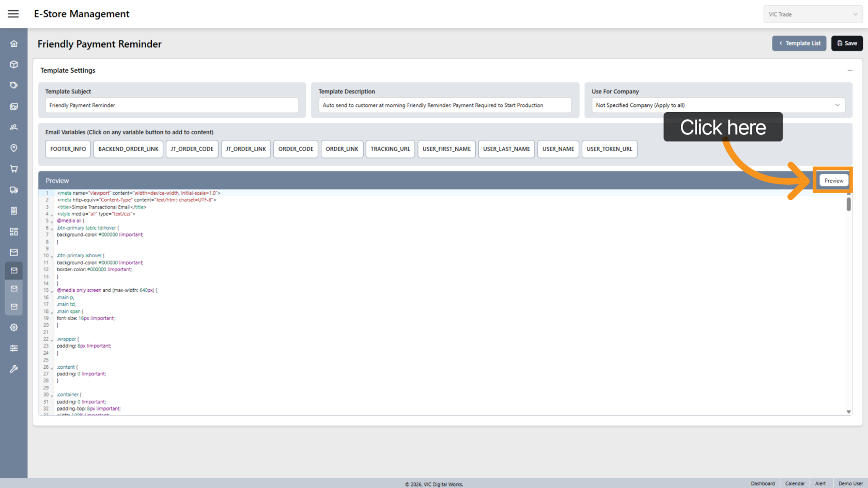Collapse the Template Settings section
868x488 pixels.
coord(850,70)
